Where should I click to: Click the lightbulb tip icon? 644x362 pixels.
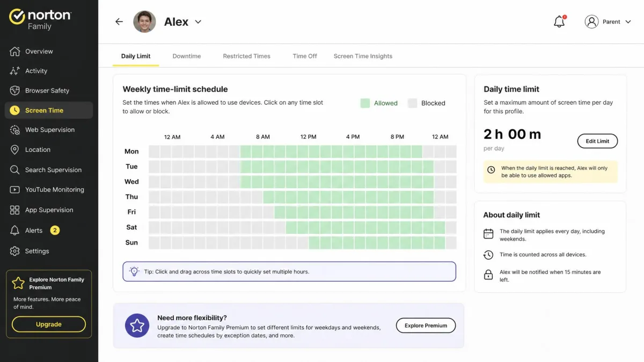pyautogui.click(x=134, y=271)
